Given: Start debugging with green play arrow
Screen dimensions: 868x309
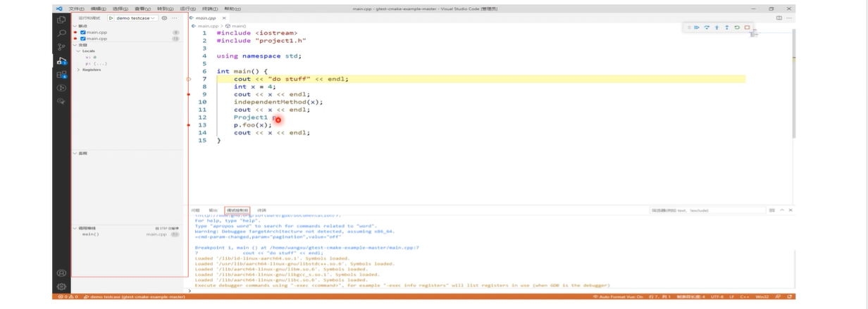Looking at the screenshot, I should click(111, 18).
